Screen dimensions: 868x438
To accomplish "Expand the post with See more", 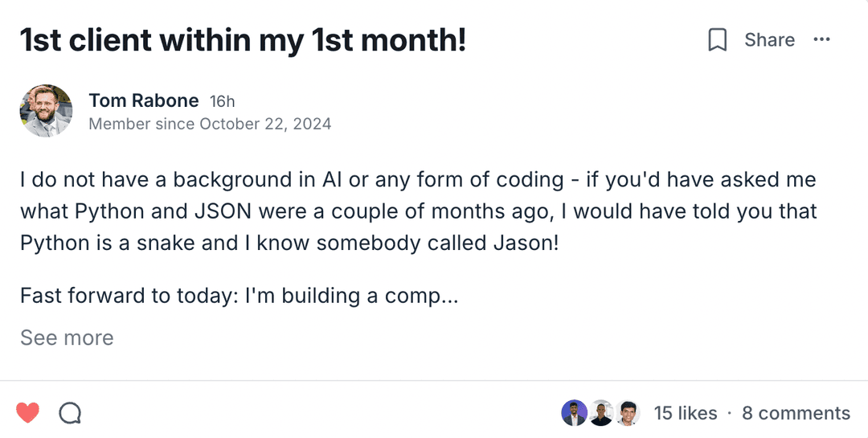I will point(67,338).
